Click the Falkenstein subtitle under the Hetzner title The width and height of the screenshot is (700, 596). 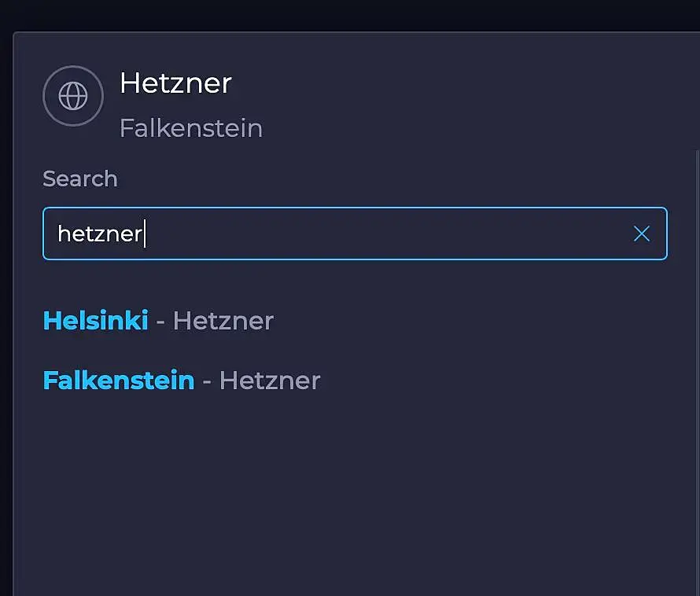190,128
